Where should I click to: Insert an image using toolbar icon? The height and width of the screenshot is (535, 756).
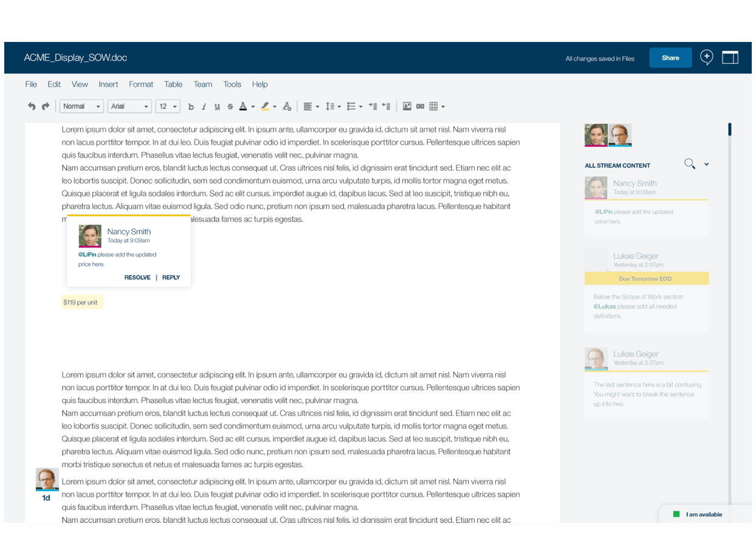point(407,106)
